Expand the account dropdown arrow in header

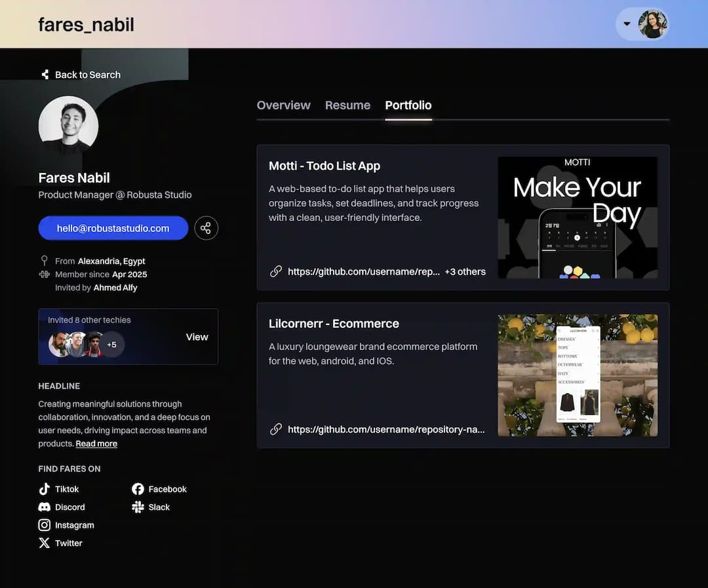(627, 24)
